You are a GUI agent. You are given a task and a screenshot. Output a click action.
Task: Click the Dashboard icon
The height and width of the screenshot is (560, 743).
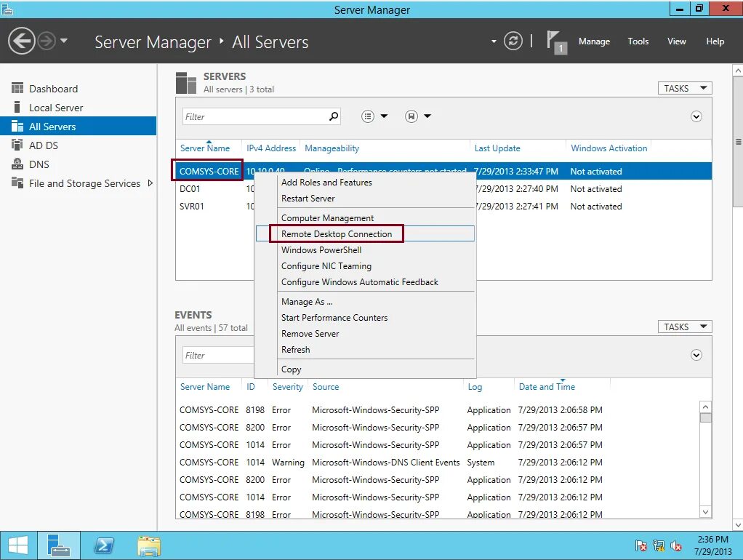pos(17,88)
